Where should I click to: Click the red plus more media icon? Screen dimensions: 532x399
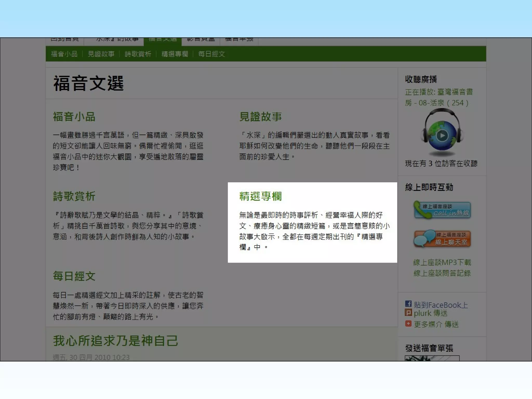408,324
